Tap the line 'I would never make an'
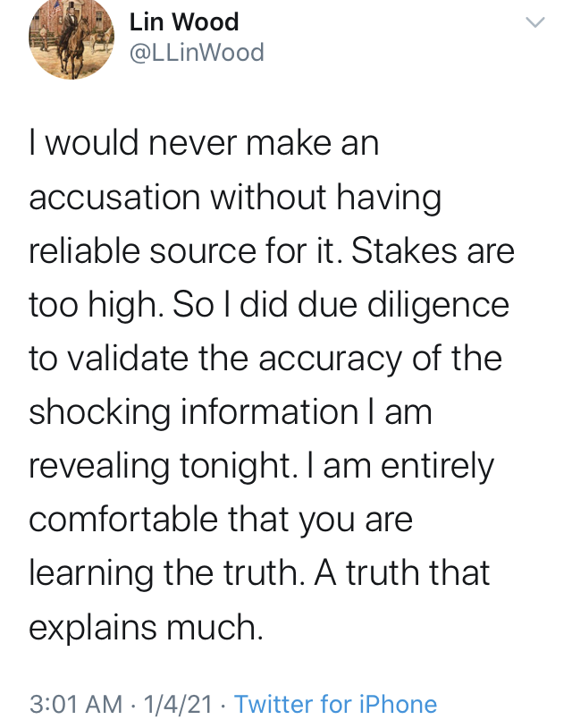The image size is (572, 728). tap(204, 142)
